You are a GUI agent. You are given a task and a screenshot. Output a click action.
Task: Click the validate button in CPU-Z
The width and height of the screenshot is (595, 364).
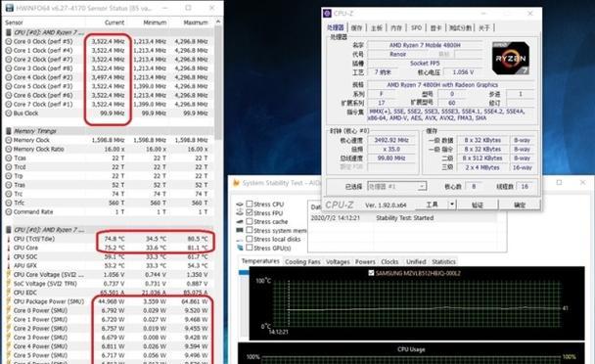(478, 205)
